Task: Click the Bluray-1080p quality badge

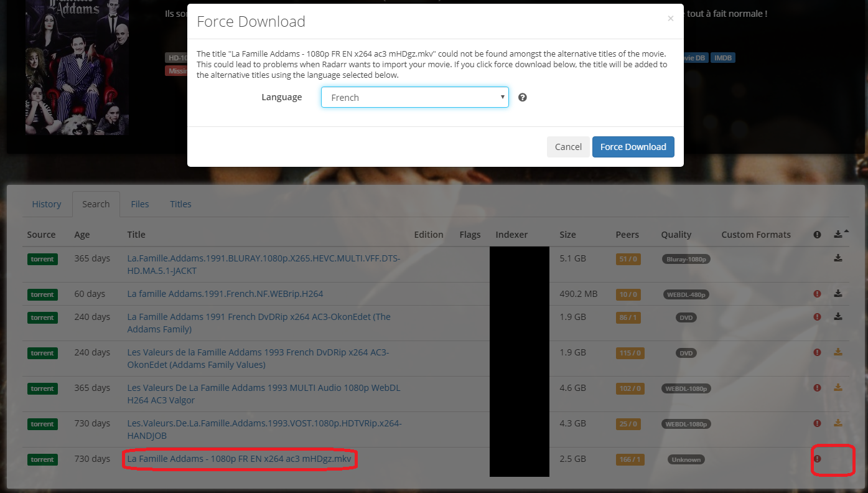Action: [x=686, y=259]
